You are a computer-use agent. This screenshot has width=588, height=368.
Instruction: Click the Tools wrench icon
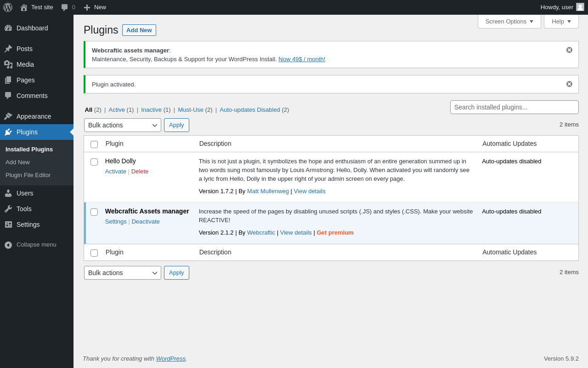8,209
